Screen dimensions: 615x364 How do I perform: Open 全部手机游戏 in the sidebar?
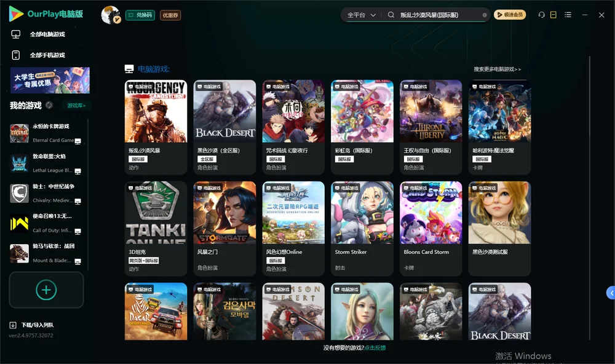47,55
